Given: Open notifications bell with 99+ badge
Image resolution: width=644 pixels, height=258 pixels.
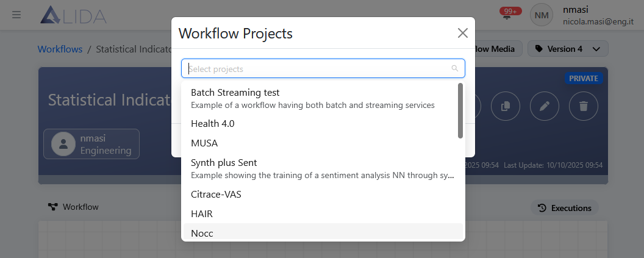Looking at the screenshot, I should point(510,15).
